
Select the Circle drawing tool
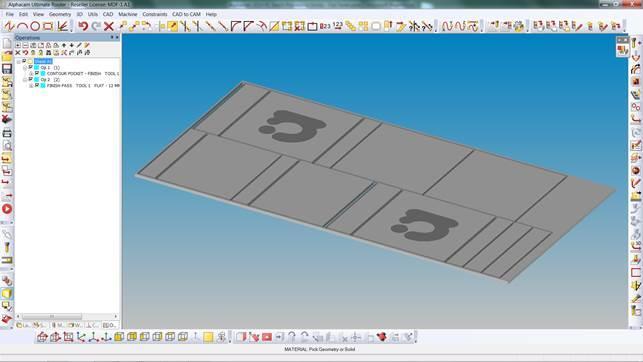click(x=35, y=27)
